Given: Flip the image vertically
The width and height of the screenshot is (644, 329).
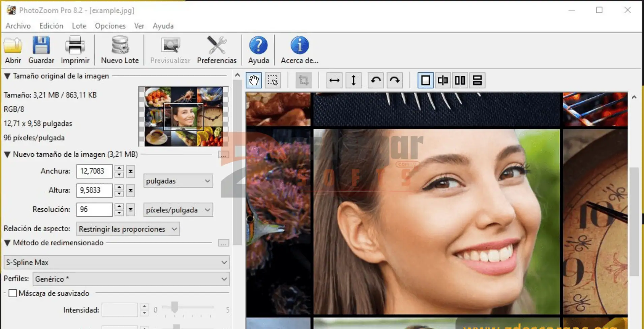Looking at the screenshot, I should point(353,80).
